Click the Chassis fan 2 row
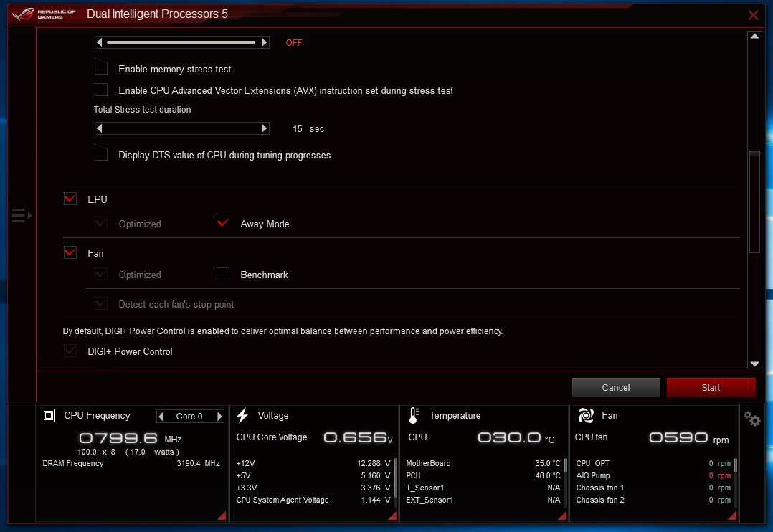The height and width of the screenshot is (532, 773). point(653,500)
